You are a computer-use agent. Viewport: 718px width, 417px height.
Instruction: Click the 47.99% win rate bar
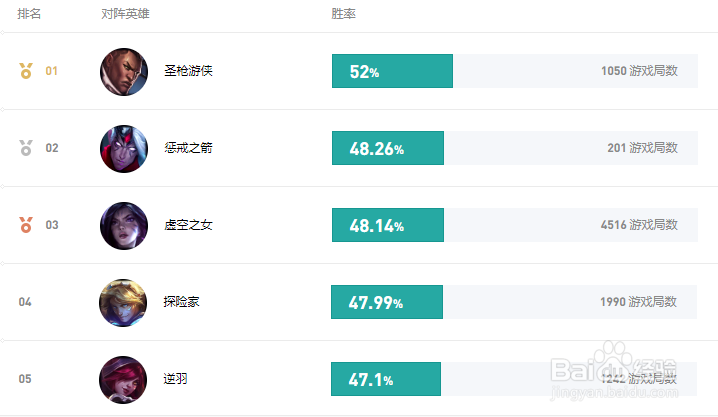click(x=387, y=302)
